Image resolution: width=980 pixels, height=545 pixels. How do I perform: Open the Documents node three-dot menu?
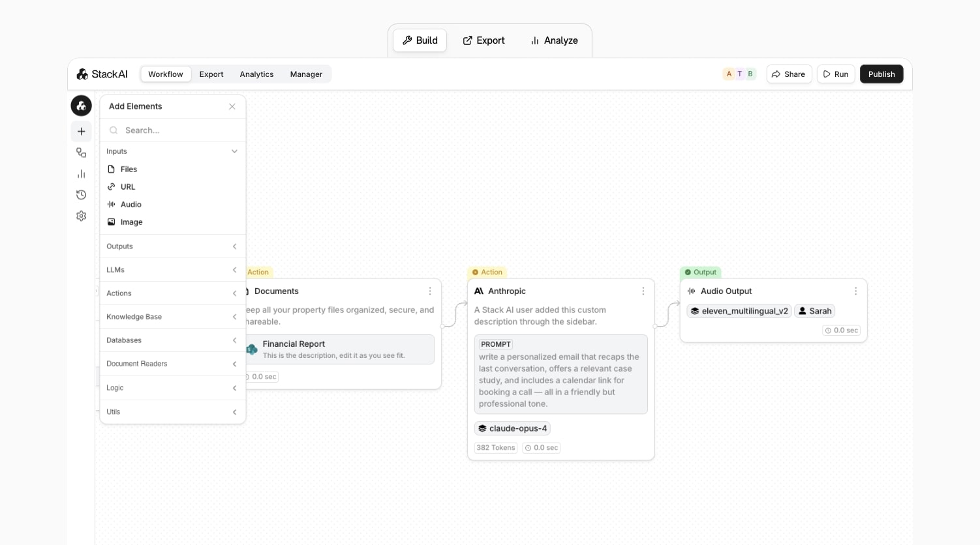430,291
